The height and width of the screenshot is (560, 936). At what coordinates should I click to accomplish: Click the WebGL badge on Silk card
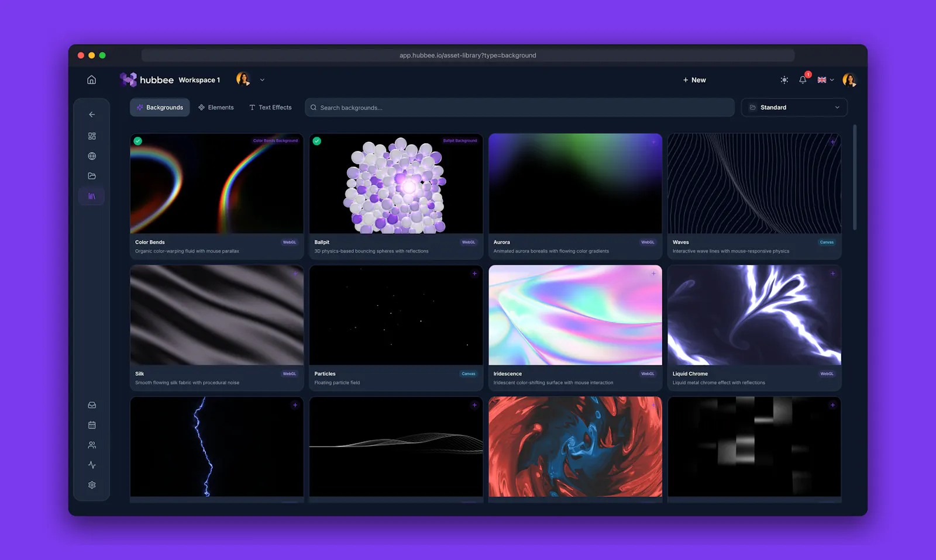tap(290, 374)
